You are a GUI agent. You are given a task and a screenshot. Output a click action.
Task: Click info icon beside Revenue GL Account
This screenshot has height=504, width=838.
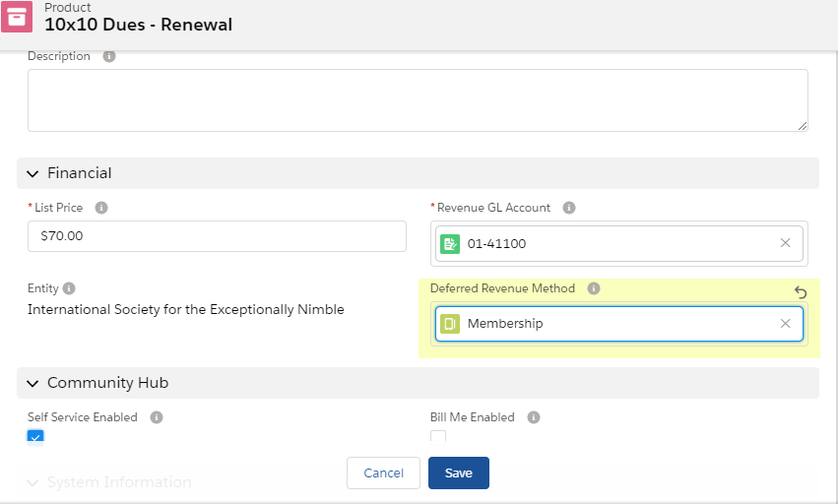click(569, 208)
